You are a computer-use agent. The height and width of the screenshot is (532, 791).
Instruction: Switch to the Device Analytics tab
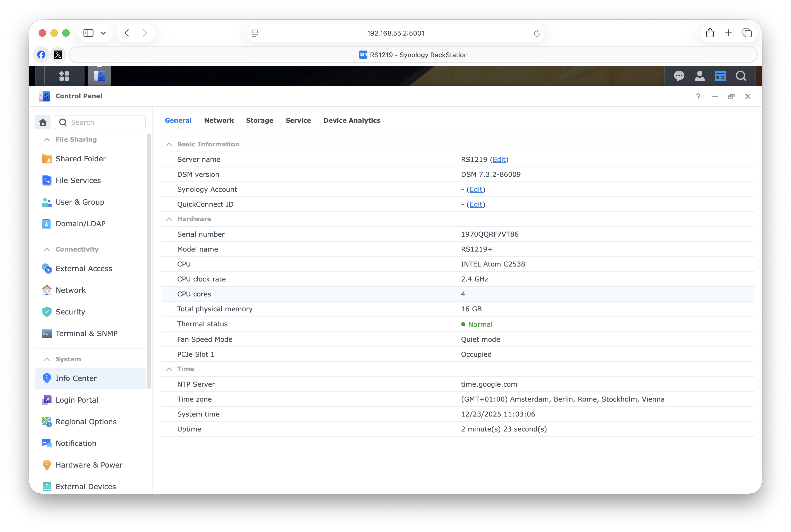[352, 120]
